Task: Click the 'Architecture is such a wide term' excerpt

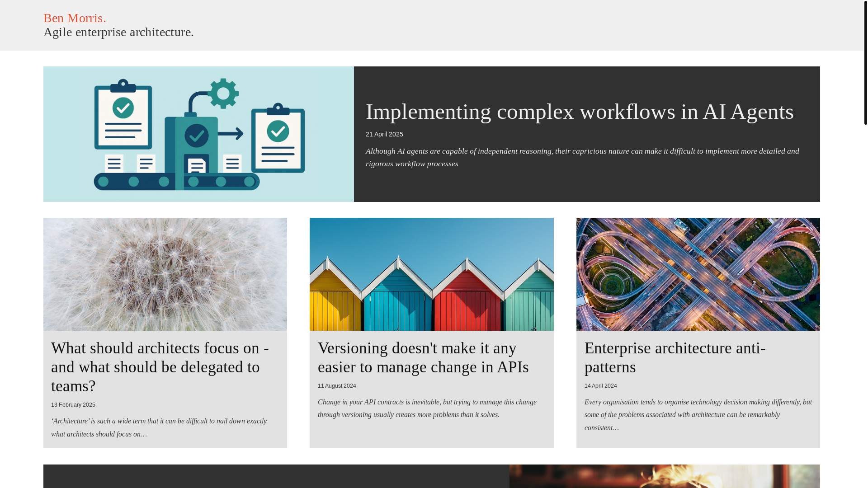Action: pyautogui.click(x=159, y=427)
